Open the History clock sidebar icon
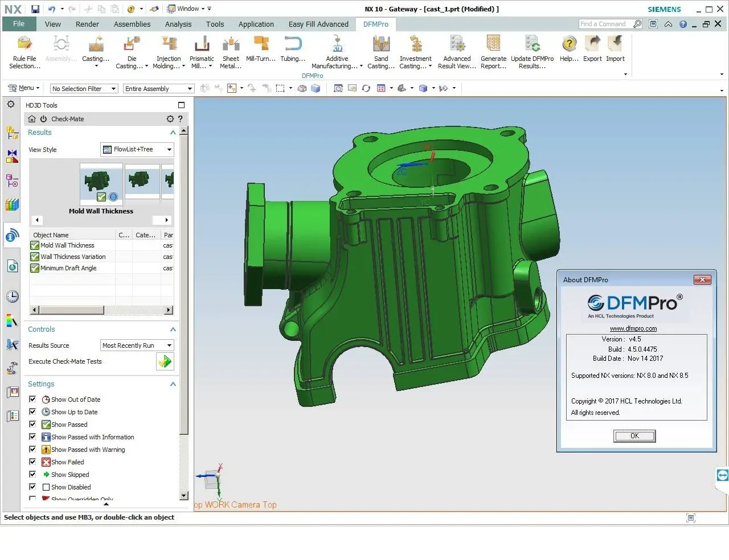This screenshot has width=729, height=560. click(12, 297)
